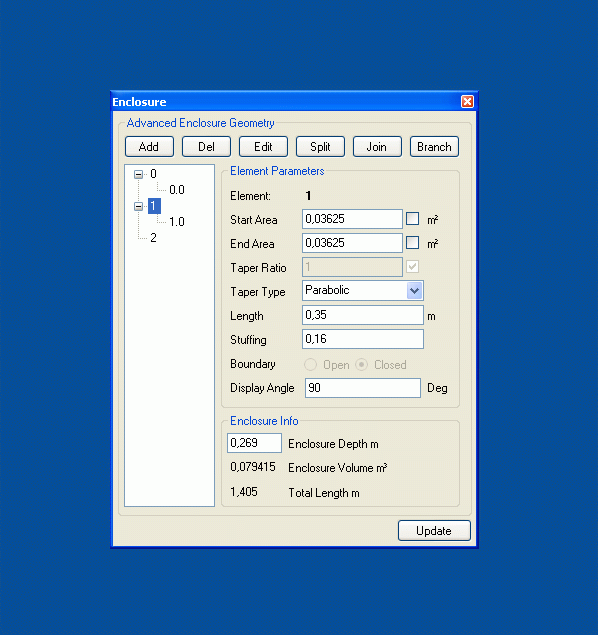Image resolution: width=598 pixels, height=635 pixels.
Task: Select tree item 2
Action: coord(153,238)
